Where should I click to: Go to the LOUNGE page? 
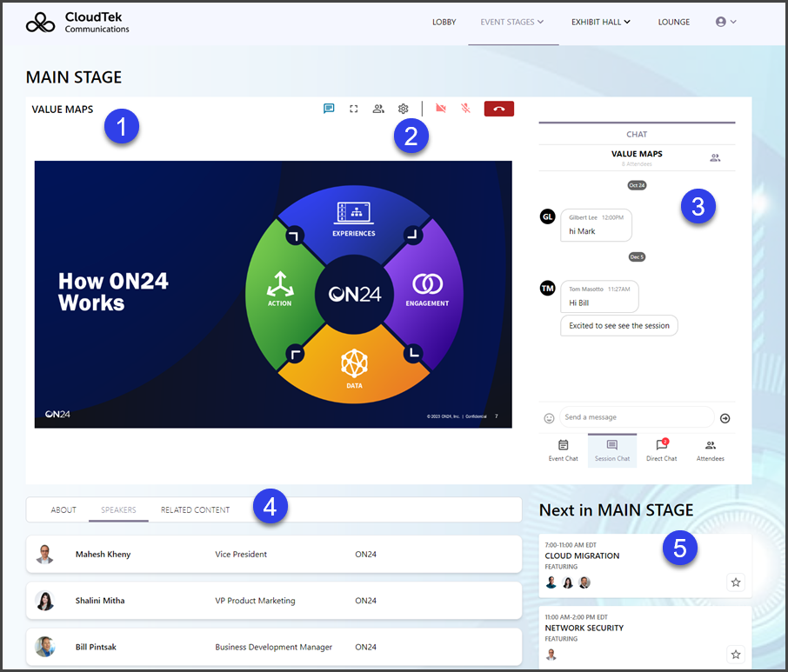[674, 22]
